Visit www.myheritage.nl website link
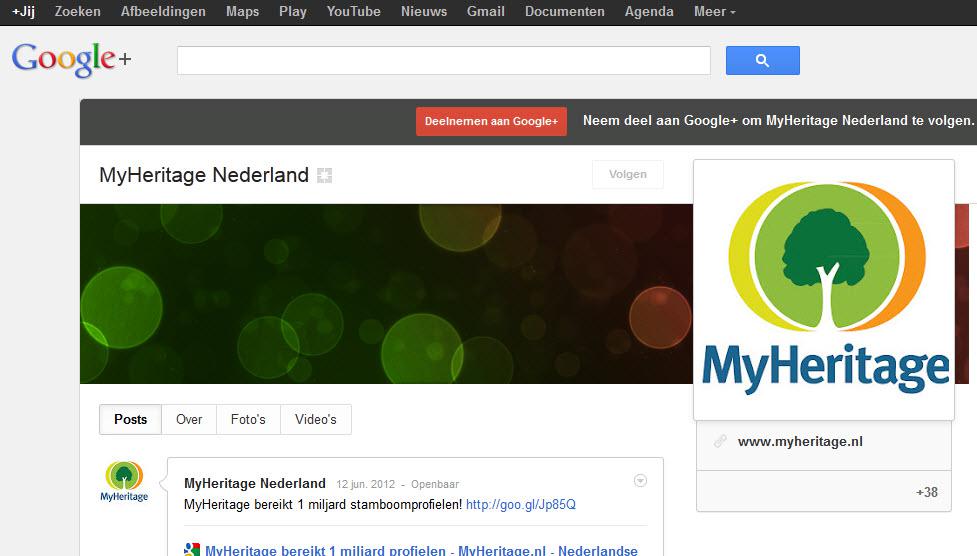Image resolution: width=977 pixels, height=556 pixels. (x=799, y=442)
